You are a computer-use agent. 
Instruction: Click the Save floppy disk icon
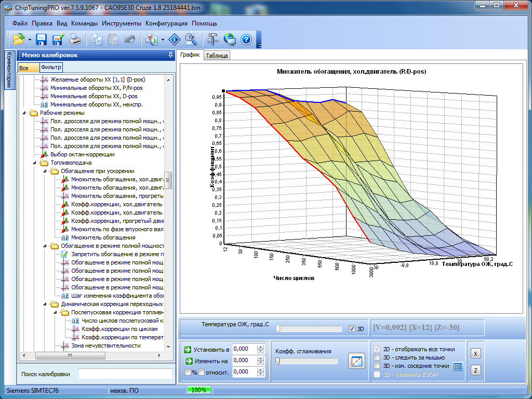42,39
